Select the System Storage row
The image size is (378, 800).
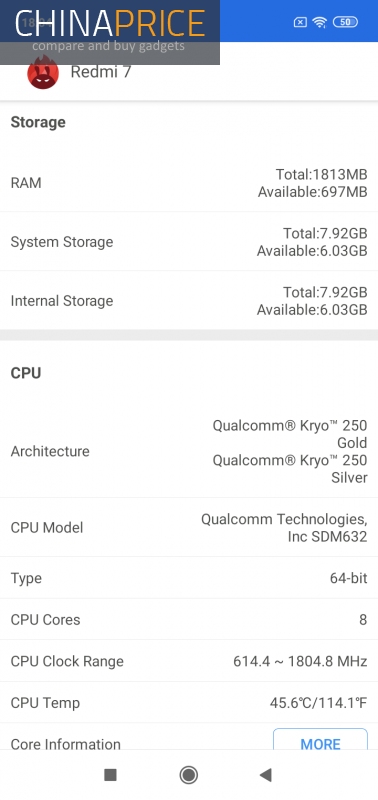click(189, 241)
